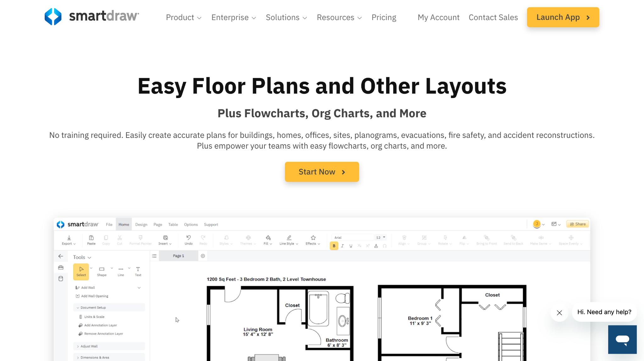The width and height of the screenshot is (644, 361).
Task: Switch to the Design tab
Action: [x=141, y=224]
